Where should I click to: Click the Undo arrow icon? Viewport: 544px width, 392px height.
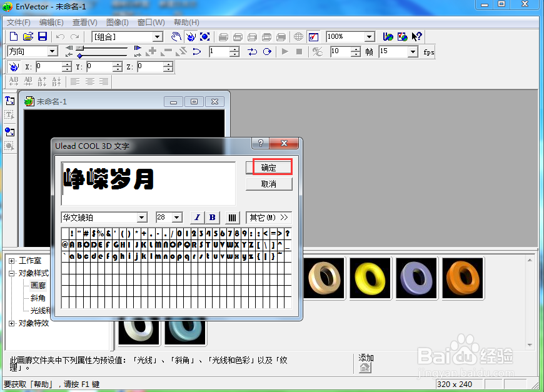pos(61,37)
